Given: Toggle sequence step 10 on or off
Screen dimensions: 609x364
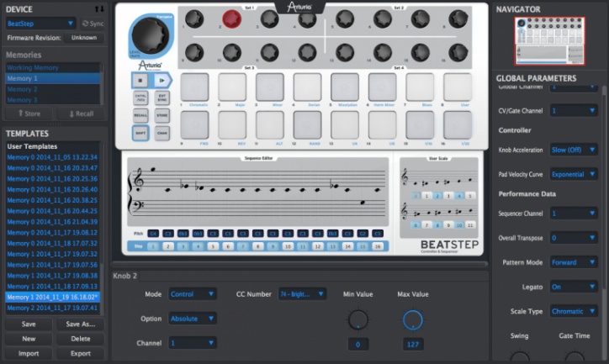Looking at the screenshot, I should point(288,246).
